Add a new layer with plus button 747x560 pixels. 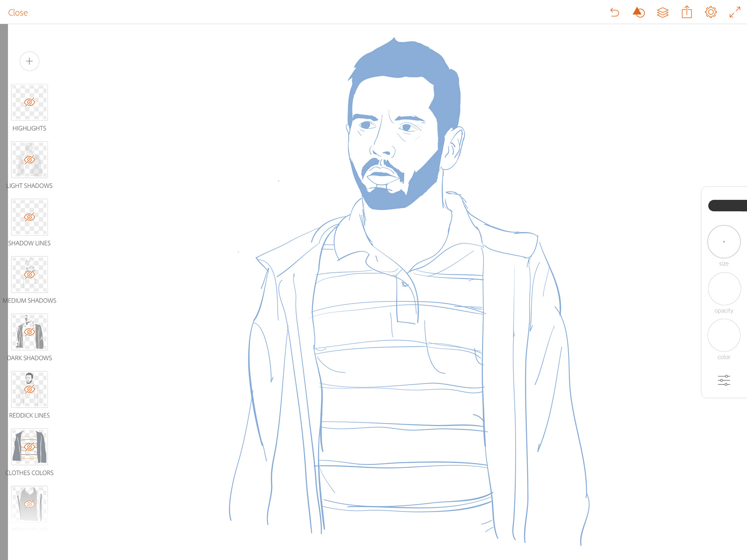tap(30, 61)
